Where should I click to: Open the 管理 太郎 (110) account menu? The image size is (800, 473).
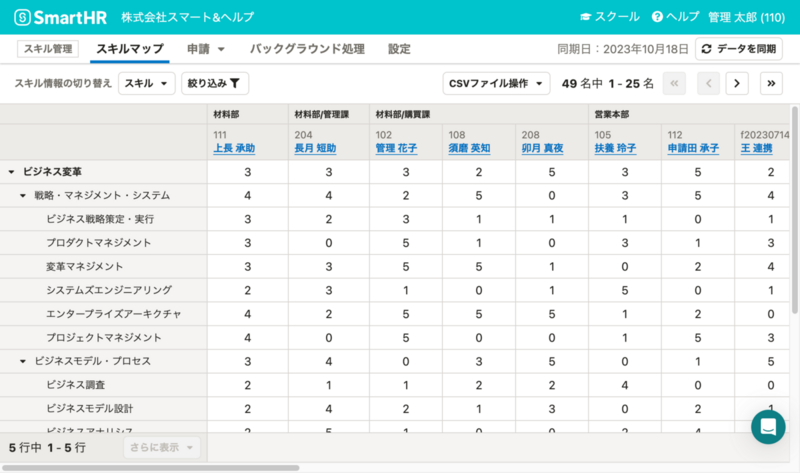(x=746, y=17)
